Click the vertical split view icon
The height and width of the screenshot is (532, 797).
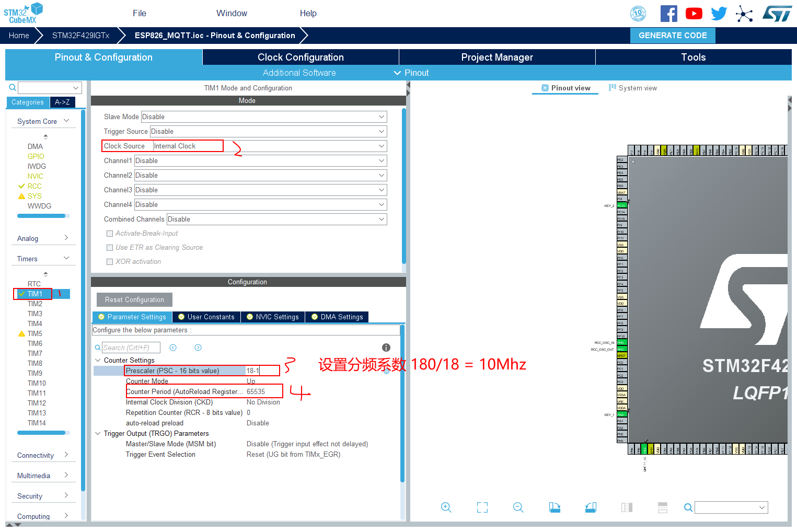(627, 507)
